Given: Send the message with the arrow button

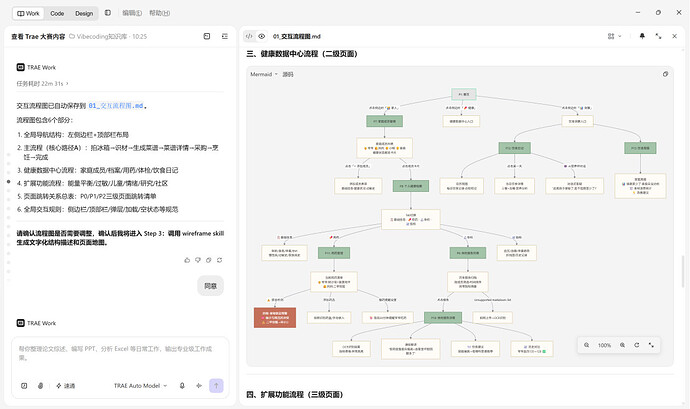Looking at the screenshot, I should (x=216, y=386).
